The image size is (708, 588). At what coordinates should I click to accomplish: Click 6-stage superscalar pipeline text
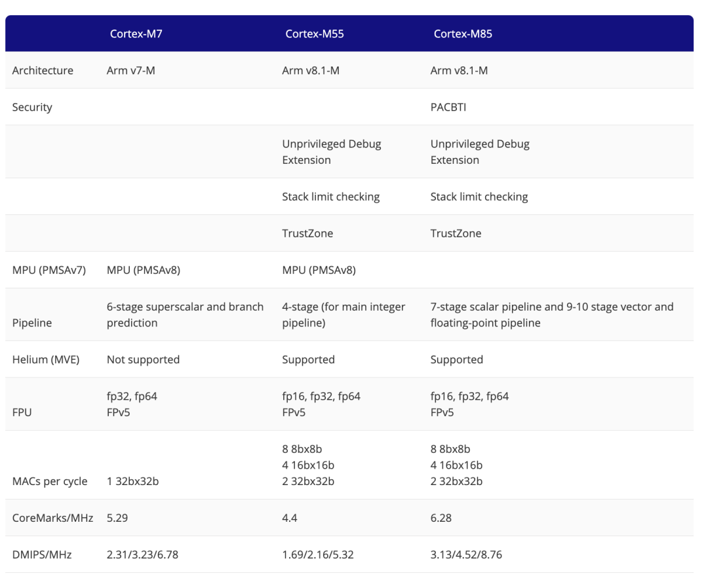point(185,315)
